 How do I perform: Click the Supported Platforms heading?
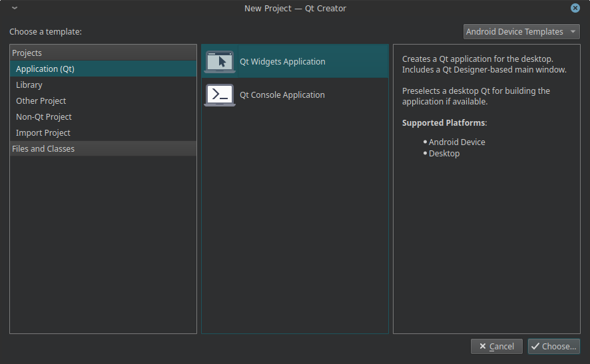444,123
